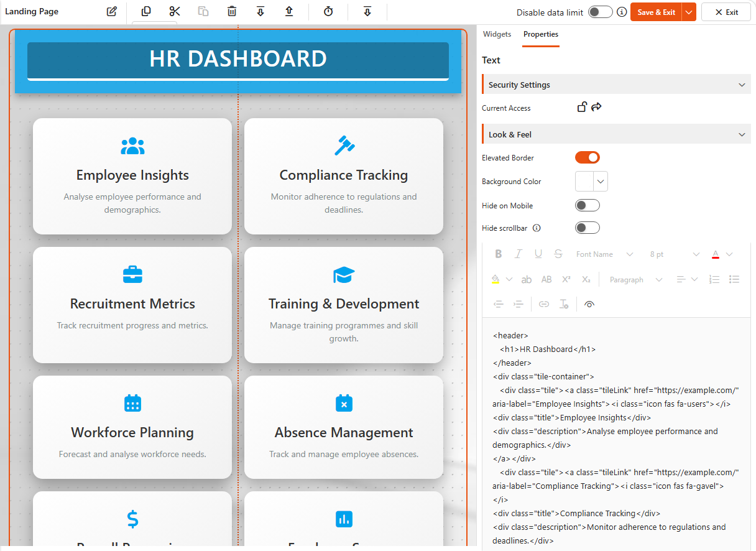Turn off the Elevated Border toggle

(x=588, y=157)
